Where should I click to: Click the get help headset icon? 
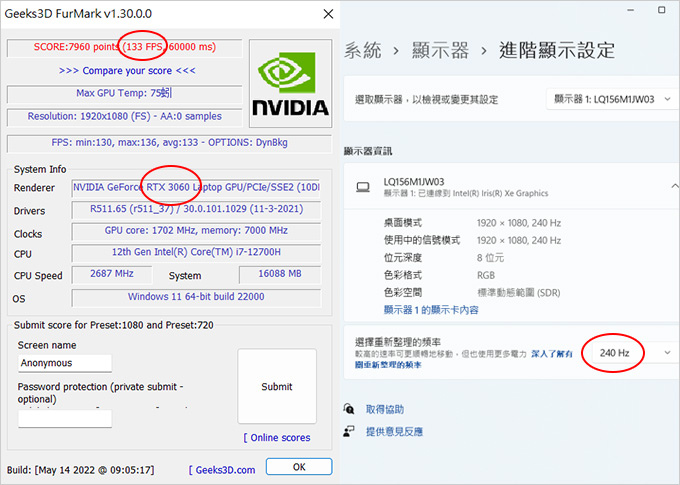point(349,409)
